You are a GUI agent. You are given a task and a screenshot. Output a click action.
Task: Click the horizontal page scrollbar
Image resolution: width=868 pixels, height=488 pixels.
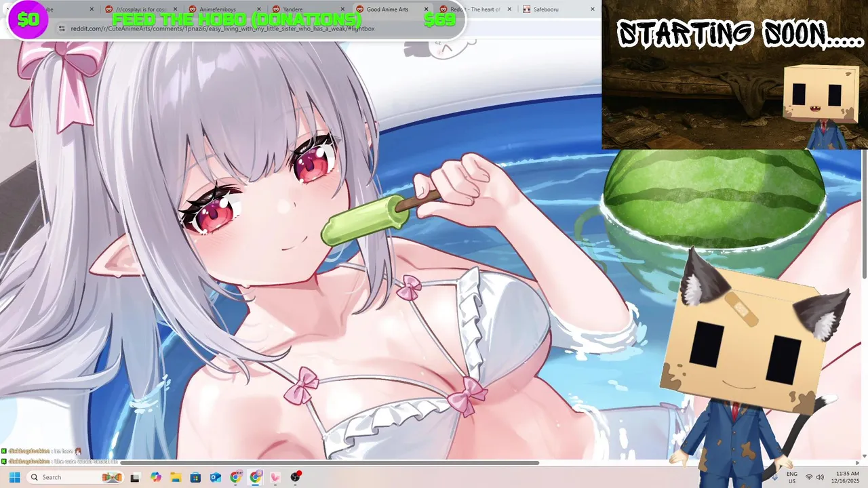(x=329, y=463)
